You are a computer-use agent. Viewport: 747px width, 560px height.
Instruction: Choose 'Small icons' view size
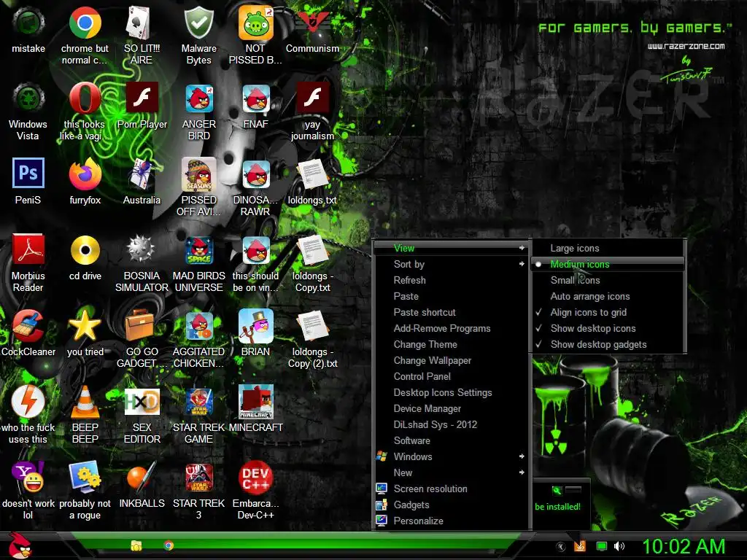point(608,280)
